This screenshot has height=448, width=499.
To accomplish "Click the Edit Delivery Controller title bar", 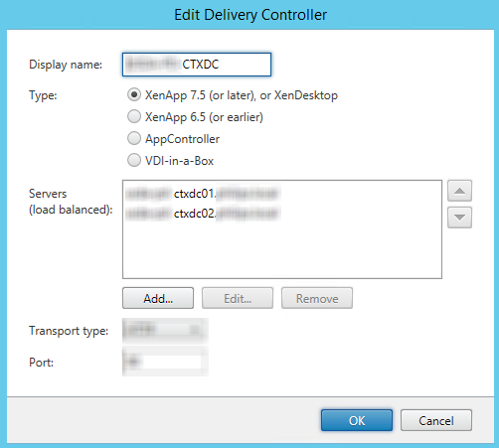I will click(250, 15).
